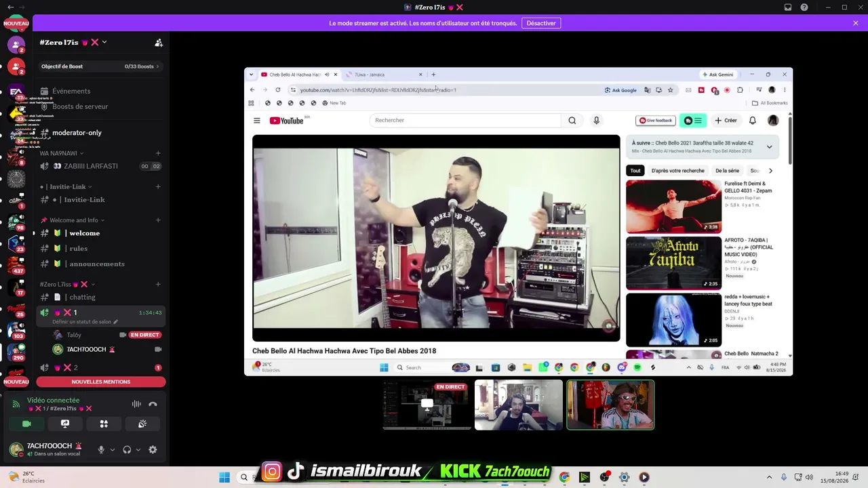Screen dimensions: 868x488
Task: Deafen audio with the headphones icon
Action: click(x=127, y=449)
